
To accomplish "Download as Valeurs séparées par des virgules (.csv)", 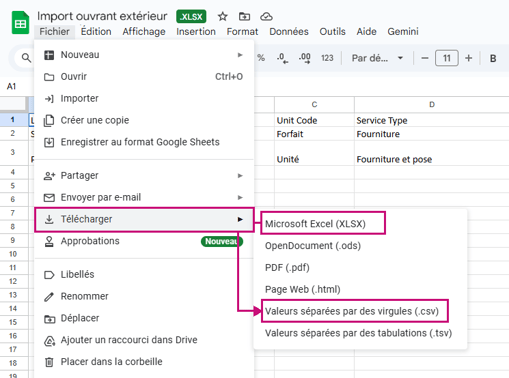I will point(360,311).
